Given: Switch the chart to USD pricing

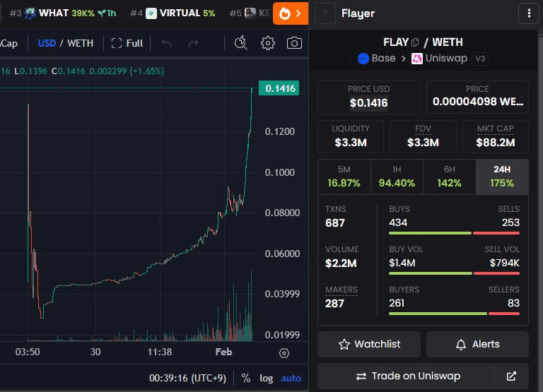Looking at the screenshot, I should [47, 43].
